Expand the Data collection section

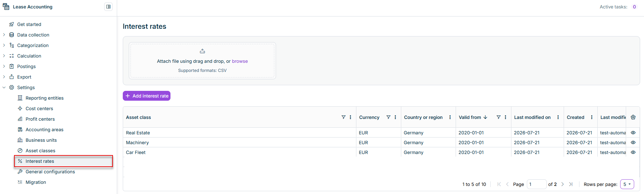tap(4, 35)
